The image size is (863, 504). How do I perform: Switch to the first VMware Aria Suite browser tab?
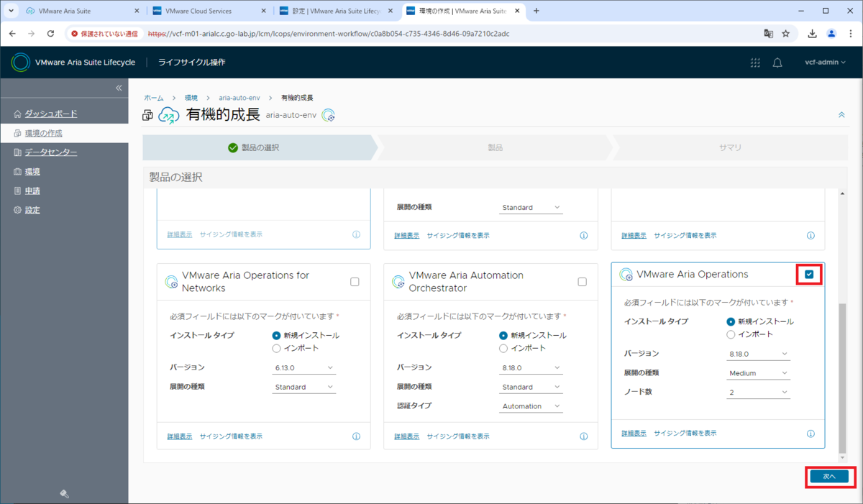(x=81, y=11)
